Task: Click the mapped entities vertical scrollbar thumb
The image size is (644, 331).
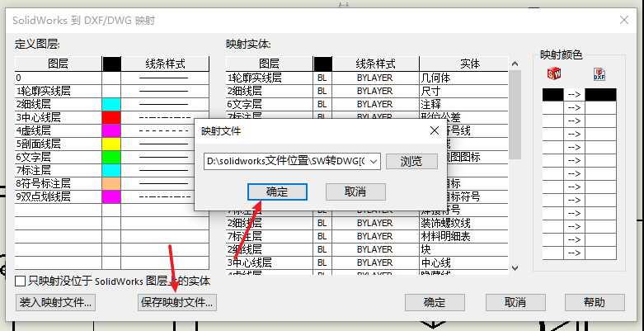Action: 515,115
